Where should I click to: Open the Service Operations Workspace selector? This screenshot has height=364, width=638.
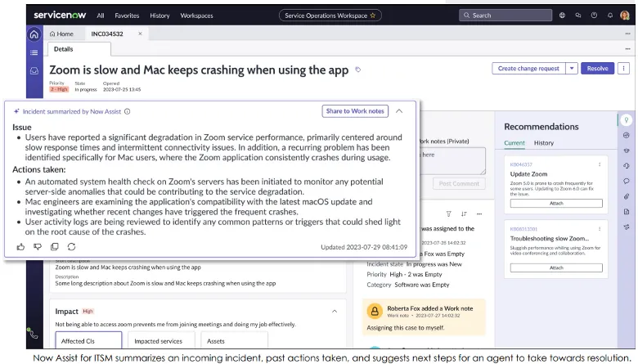coord(330,16)
